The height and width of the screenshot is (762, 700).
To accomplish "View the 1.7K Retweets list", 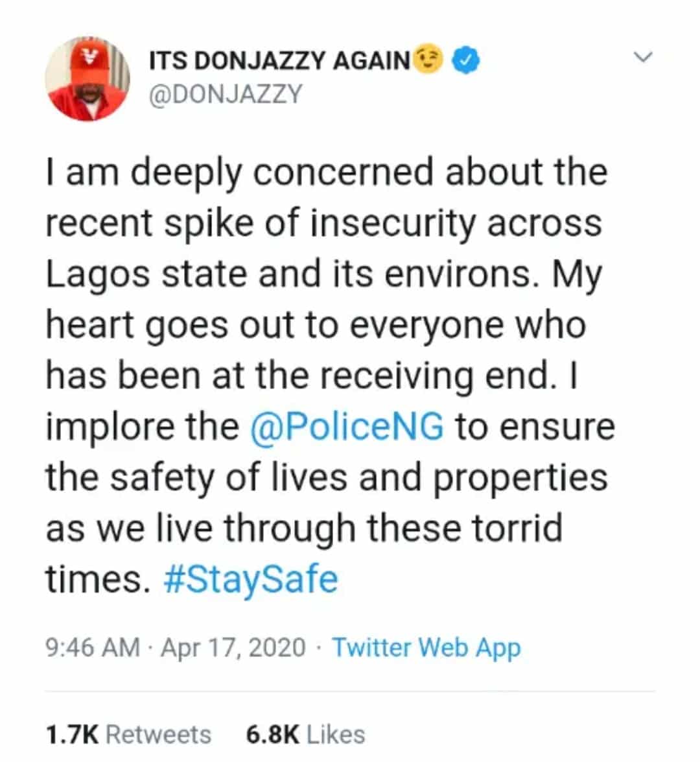I will pos(128,734).
